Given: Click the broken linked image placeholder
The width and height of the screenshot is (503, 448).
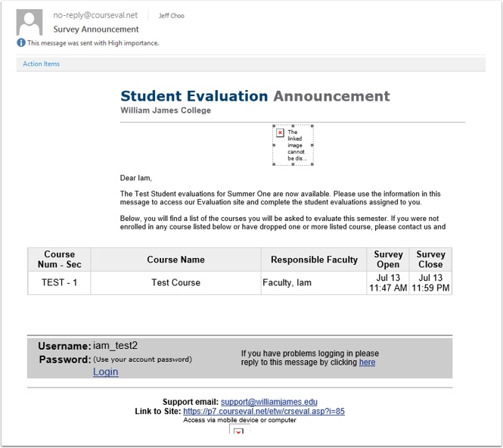Looking at the screenshot, I should pyautogui.click(x=293, y=145).
